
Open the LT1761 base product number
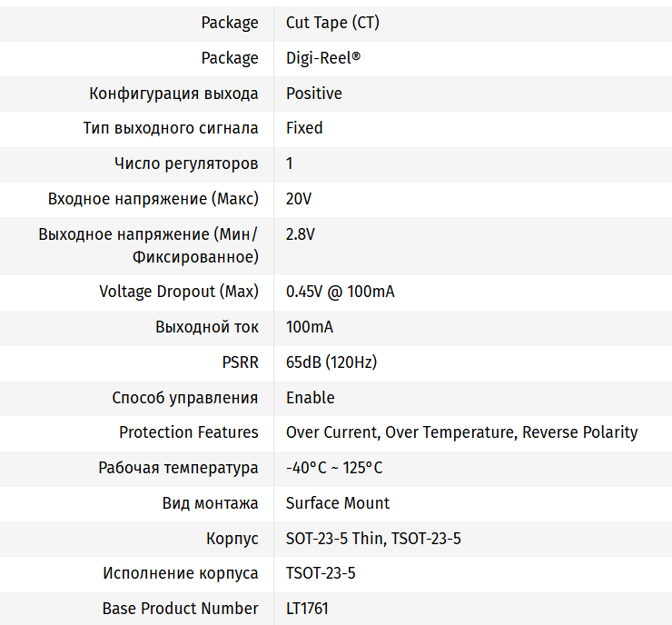[307, 609]
